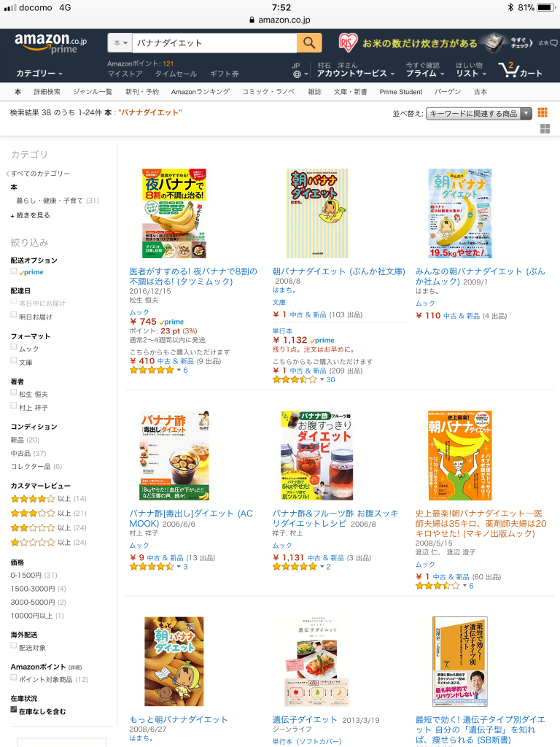Screen dimensions: 560x747
Task: Open the 本 search category dropdown
Action: (120, 43)
